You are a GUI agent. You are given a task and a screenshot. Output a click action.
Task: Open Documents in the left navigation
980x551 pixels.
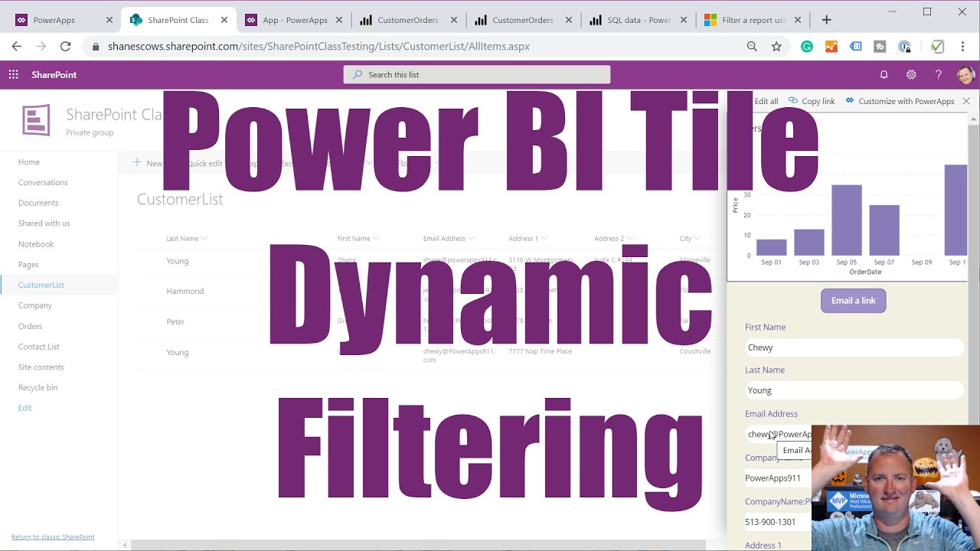tap(38, 203)
